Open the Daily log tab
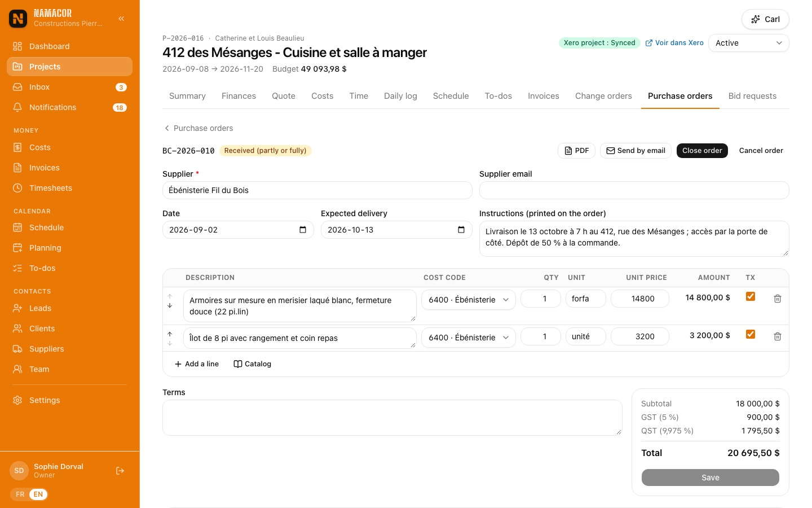This screenshot has height=508, width=812. 400,96
